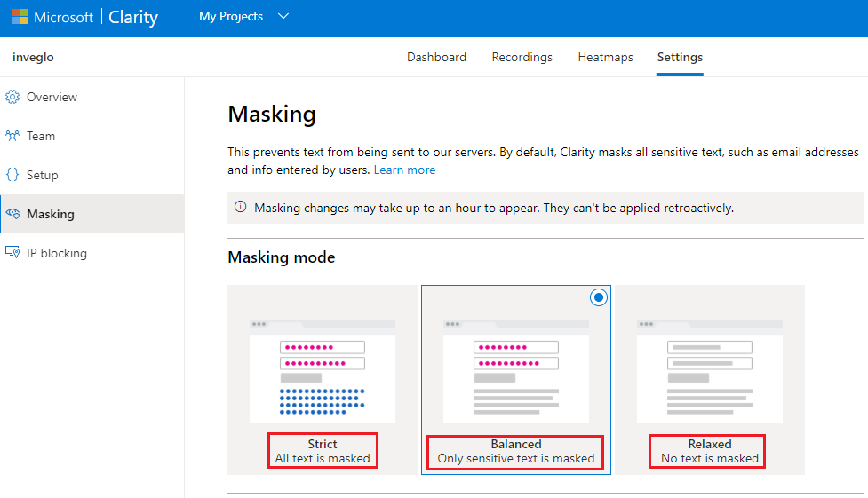Choose the Balanced mode preview thumbnail
868x498 pixels.
point(516,370)
